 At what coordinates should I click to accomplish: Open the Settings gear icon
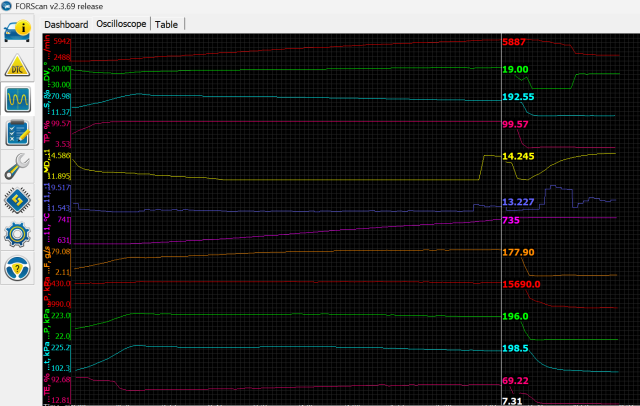point(19,235)
